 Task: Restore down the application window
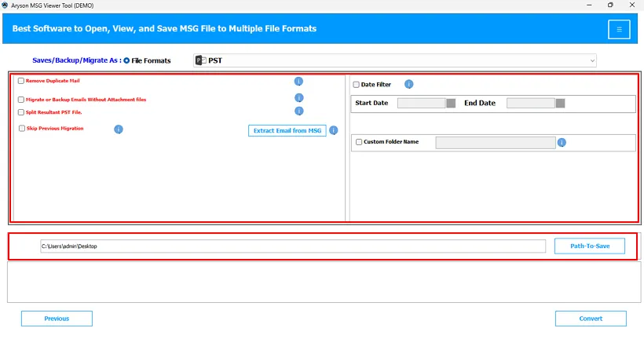coord(610,5)
